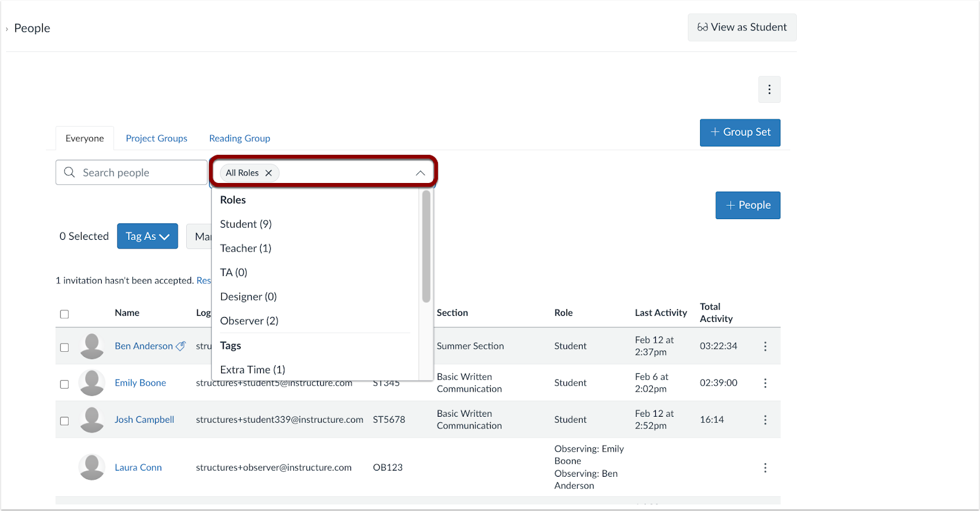Click the Name column header

tap(127, 313)
